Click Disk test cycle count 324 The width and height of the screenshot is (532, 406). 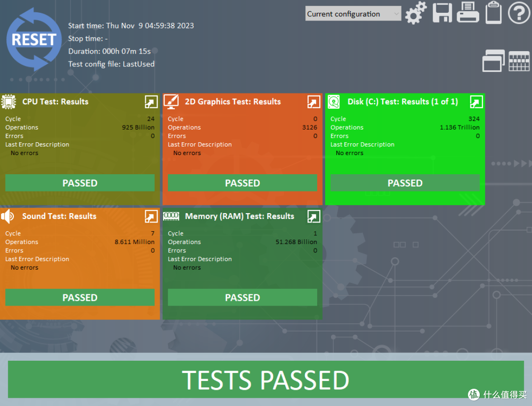pyautogui.click(x=474, y=119)
